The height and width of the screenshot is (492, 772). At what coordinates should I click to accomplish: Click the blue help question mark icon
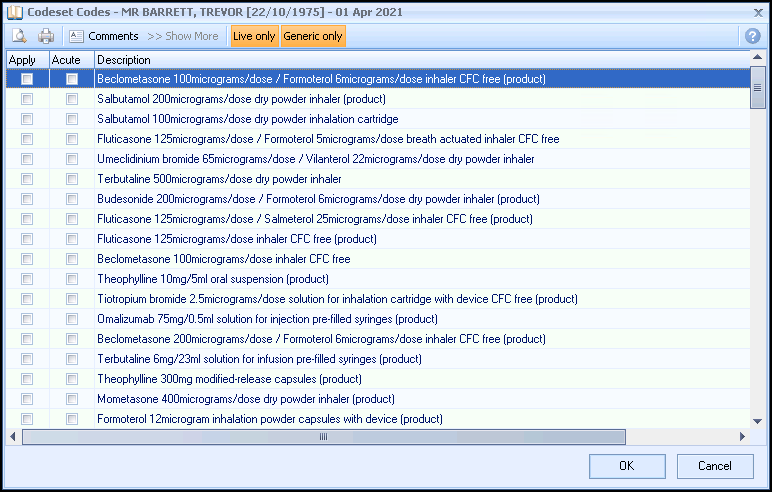753,36
